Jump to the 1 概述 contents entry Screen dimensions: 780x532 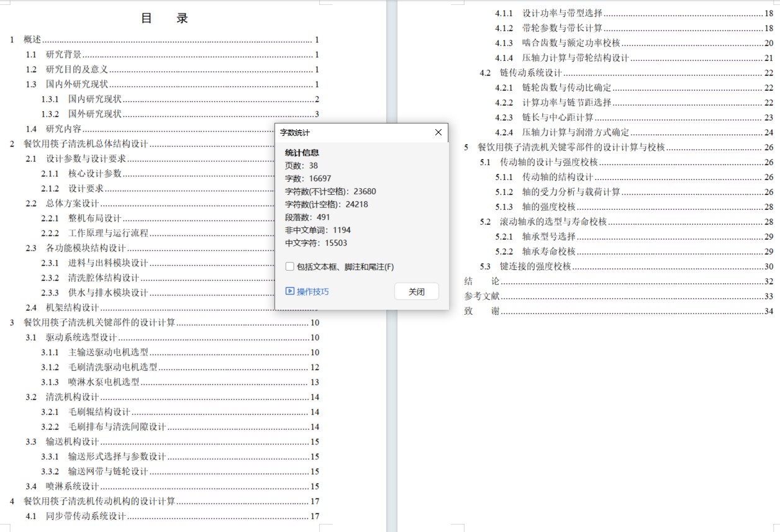(165, 40)
